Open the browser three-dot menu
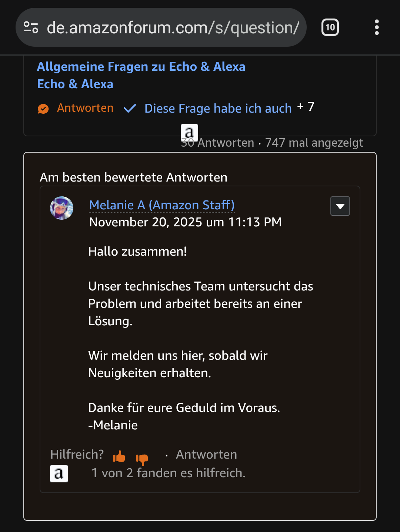 click(x=377, y=27)
